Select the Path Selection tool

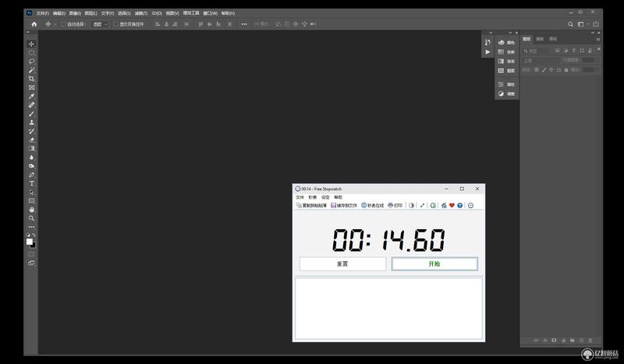[31, 193]
